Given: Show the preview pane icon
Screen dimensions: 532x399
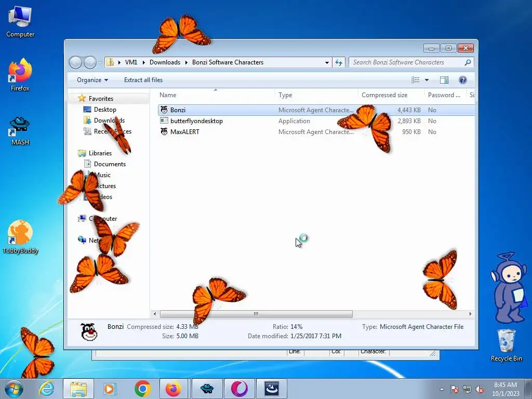Looking at the screenshot, I should 444,80.
